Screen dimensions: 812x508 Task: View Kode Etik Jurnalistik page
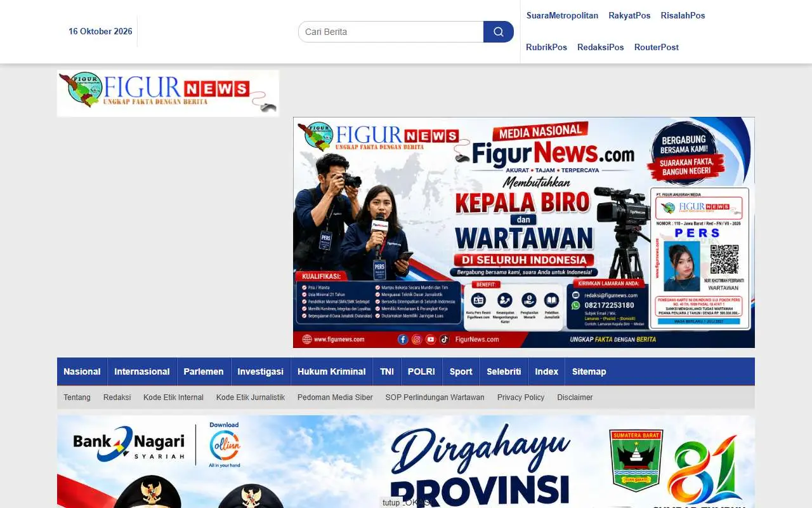point(251,398)
